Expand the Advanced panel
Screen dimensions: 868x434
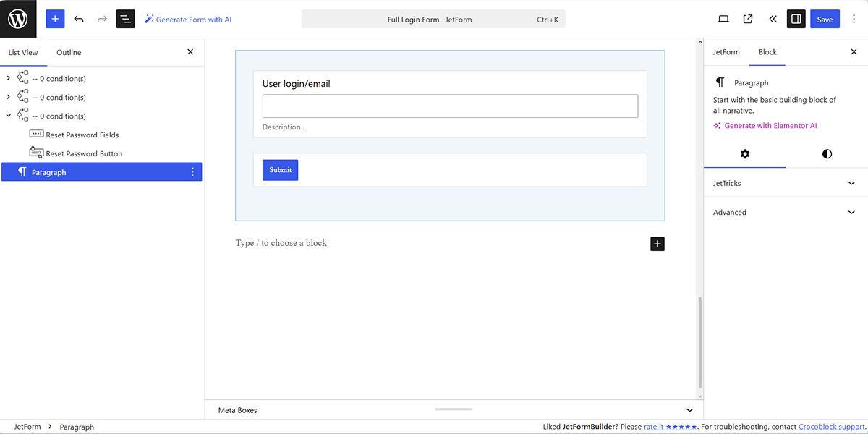[x=786, y=213]
